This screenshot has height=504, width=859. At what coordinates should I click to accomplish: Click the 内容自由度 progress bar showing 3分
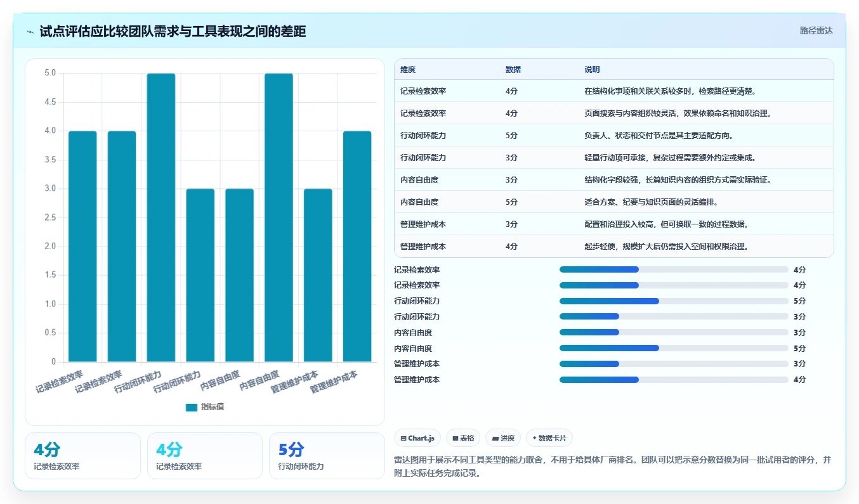tap(674, 332)
